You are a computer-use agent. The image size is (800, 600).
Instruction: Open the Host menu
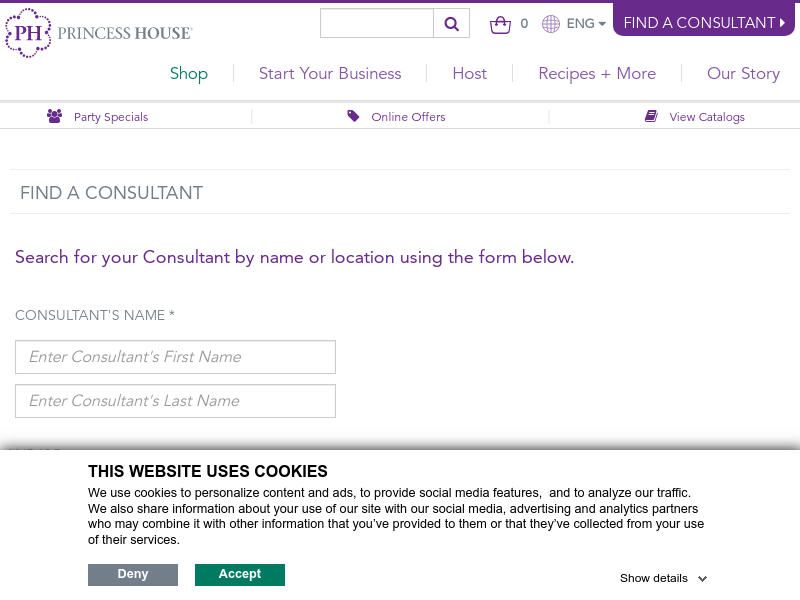(470, 73)
